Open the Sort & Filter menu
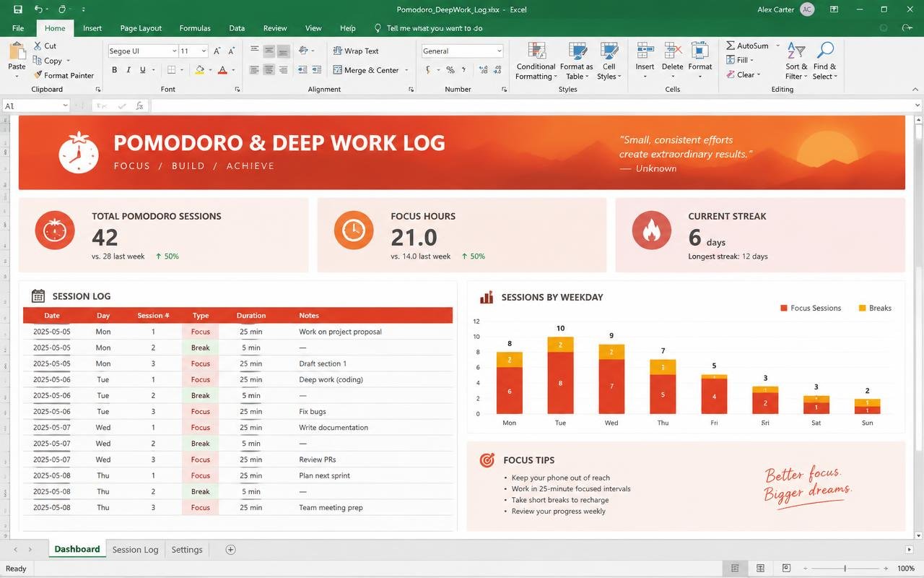 796,61
